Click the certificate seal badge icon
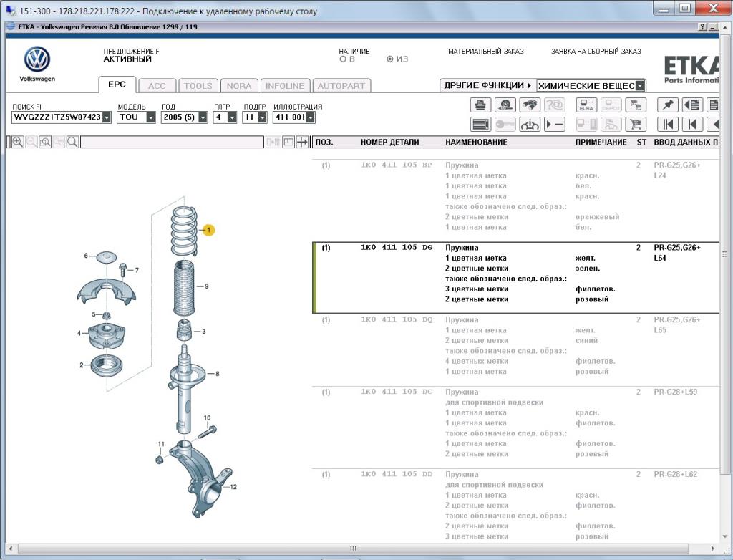Screen dimensions: 733x560 [505, 105]
